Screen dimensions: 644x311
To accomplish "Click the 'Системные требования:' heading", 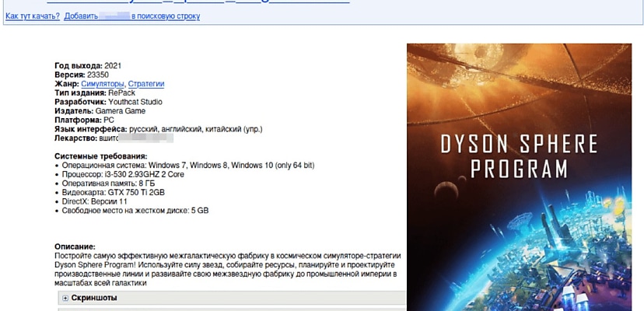I will point(100,156).
